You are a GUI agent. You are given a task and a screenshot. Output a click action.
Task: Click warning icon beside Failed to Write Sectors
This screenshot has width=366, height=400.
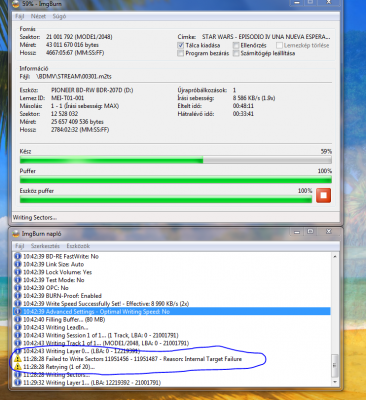pos(18,359)
